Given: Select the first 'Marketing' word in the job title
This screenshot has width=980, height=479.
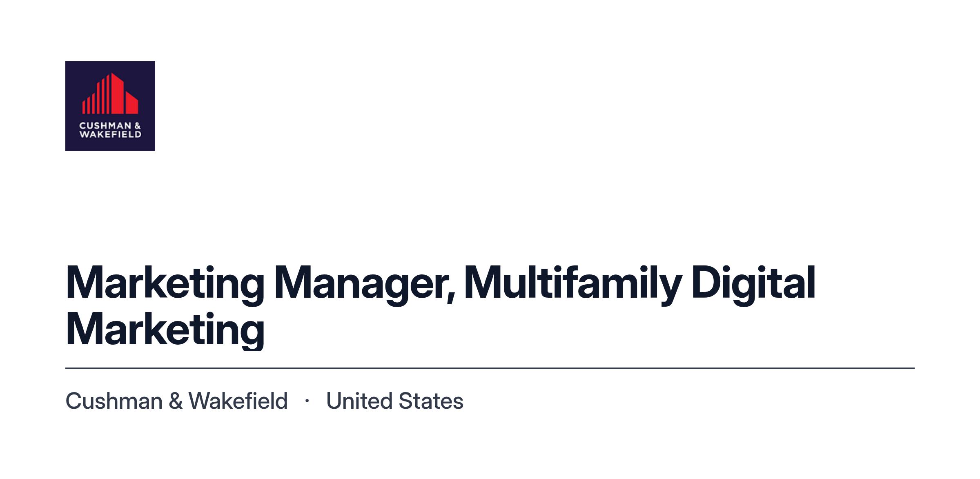Looking at the screenshot, I should pyautogui.click(x=165, y=284).
